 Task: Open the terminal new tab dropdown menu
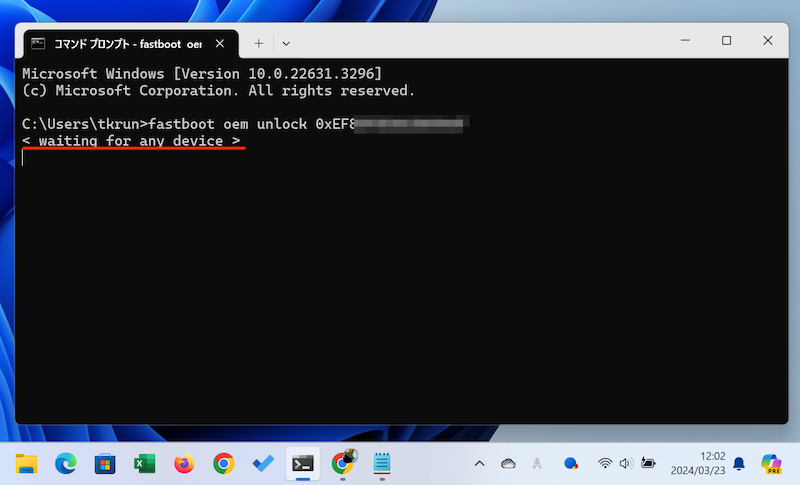click(286, 43)
